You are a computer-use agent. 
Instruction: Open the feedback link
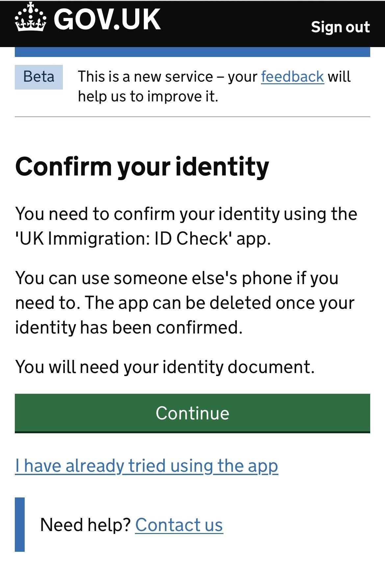292,77
